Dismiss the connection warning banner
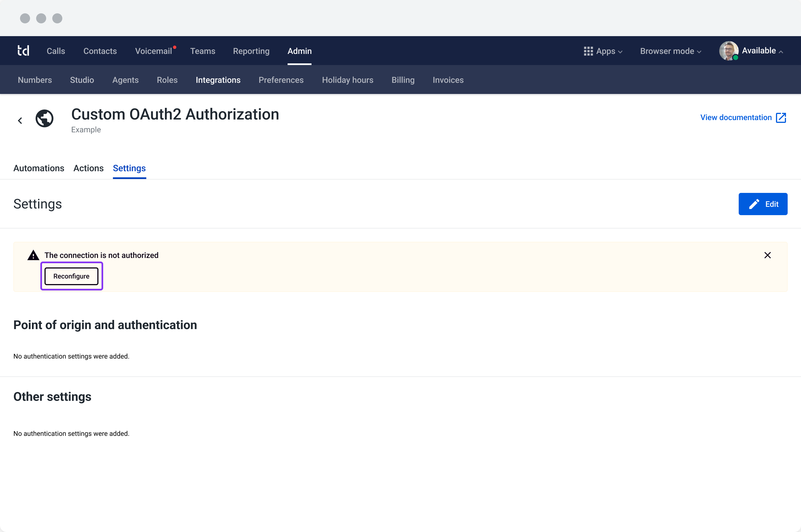801x532 pixels. tap(767, 255)
